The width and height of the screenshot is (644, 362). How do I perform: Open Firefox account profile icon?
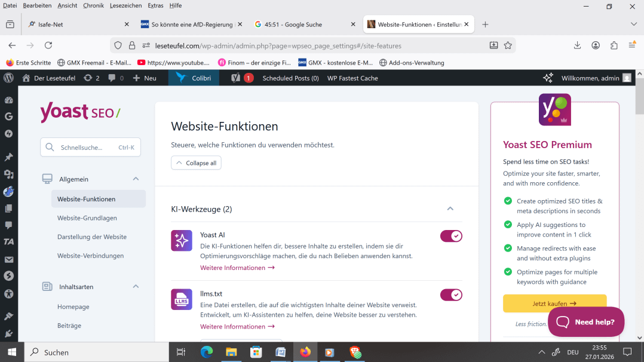pyautogui.click(x=596, y=45)
